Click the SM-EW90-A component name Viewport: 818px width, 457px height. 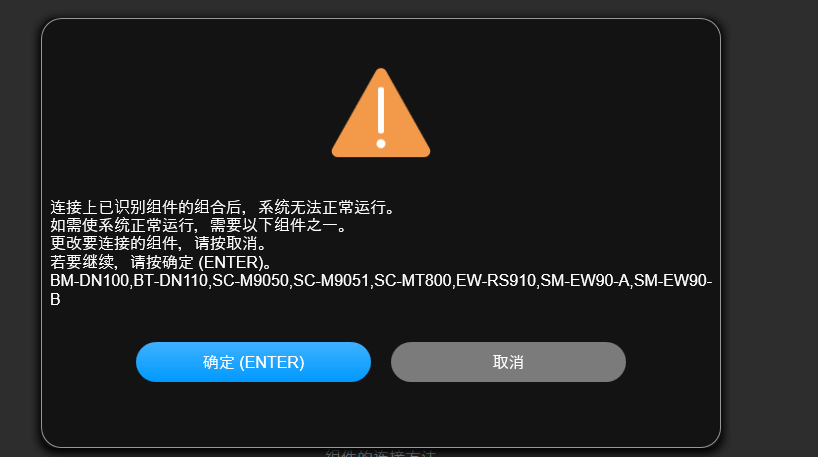pos(585,281)
